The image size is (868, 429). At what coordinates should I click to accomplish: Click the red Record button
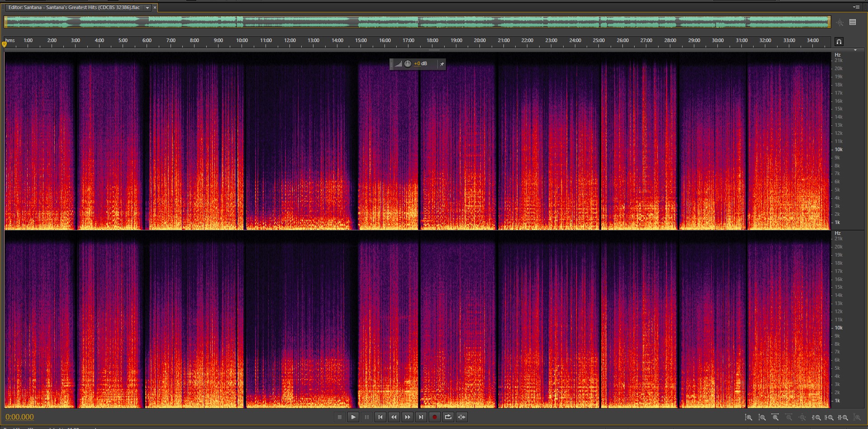(x=434, y=417)
